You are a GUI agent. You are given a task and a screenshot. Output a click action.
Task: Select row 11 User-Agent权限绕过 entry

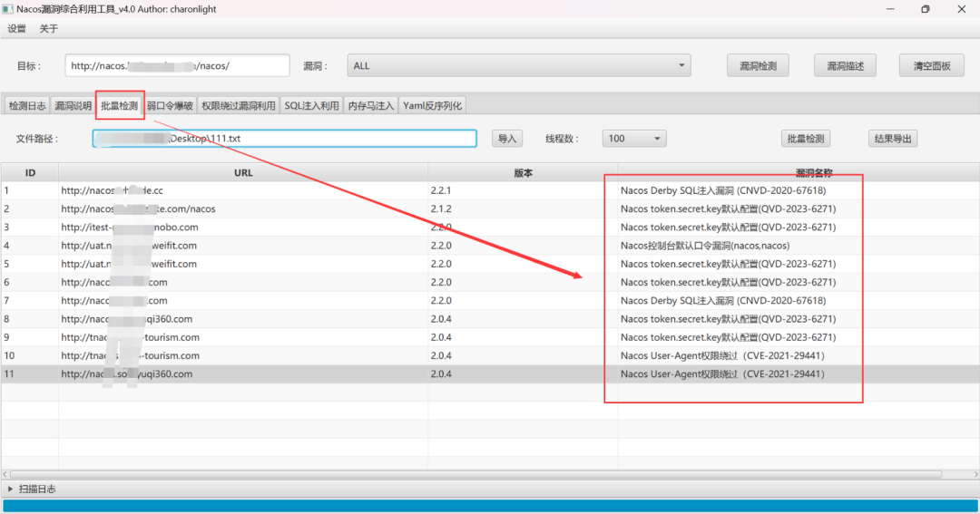pyautogui.click(x=722, y=374)
